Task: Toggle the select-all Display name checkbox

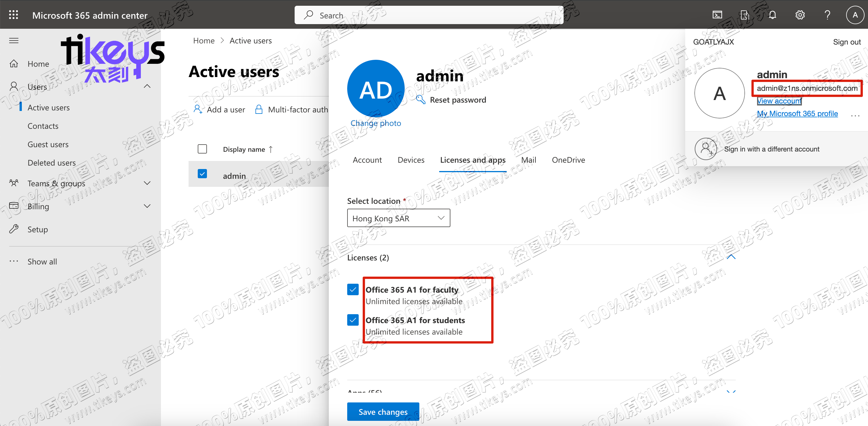Action: (202, 149)
